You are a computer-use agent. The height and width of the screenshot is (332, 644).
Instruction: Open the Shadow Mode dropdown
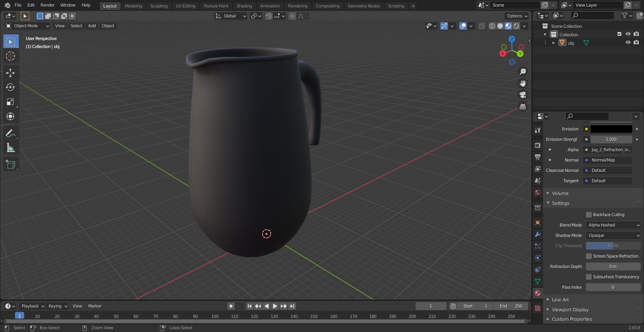613,235
